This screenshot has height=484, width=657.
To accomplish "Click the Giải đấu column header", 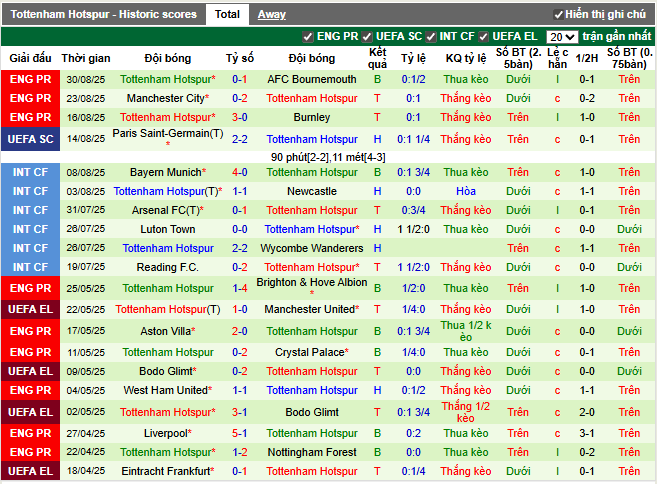I will point(30,58).
